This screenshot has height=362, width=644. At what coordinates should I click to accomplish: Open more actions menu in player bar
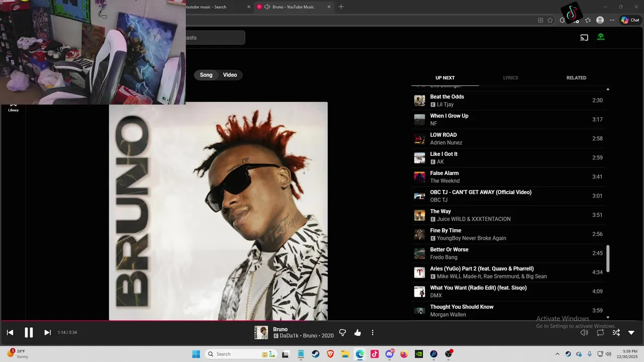(x=372, y=332)
